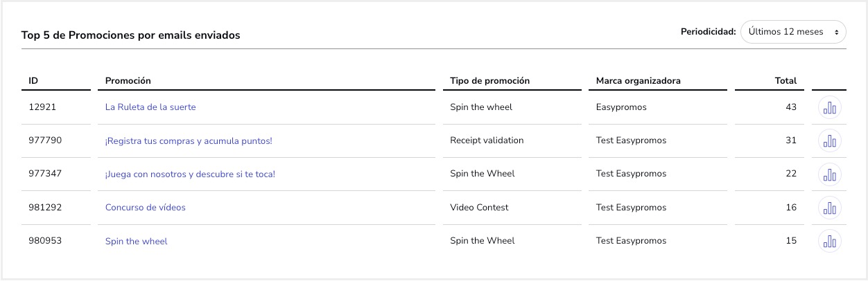Open the Periodicidad dropdown
This screenshot has width=868, height=281.
coord(793,32)
